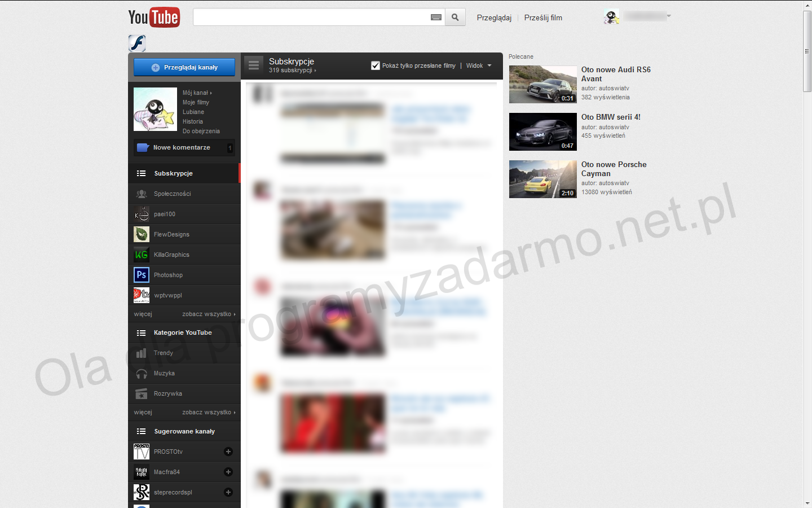This screenshot has height=508, width=812.
Task: Open the Audi RS6 video thumbnail
Action: coord(543,84)
